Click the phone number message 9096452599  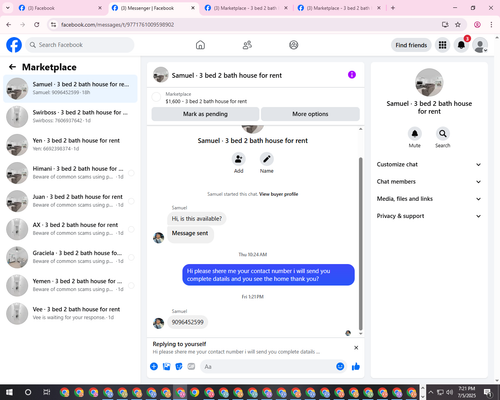tap(188, 322)
